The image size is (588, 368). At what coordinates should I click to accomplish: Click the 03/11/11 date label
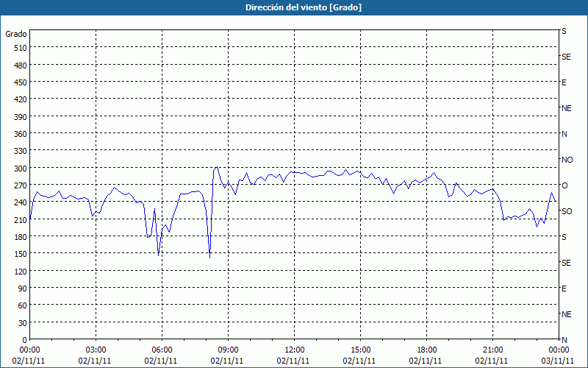pyautogui.click(x=558, y=361)
